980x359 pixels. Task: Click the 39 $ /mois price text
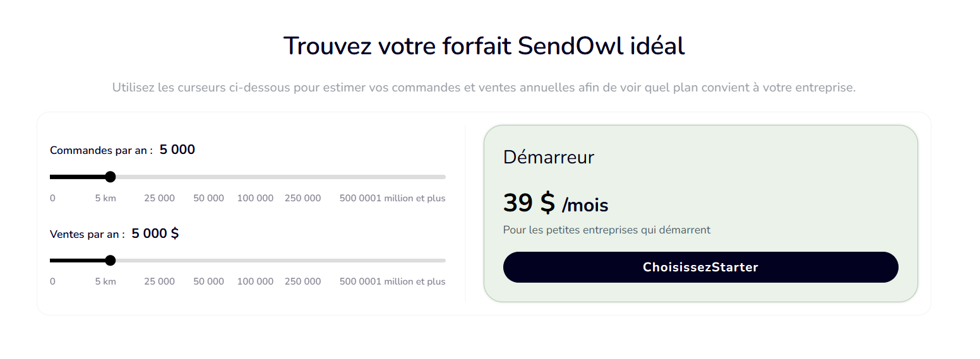[x=555, y=203]
